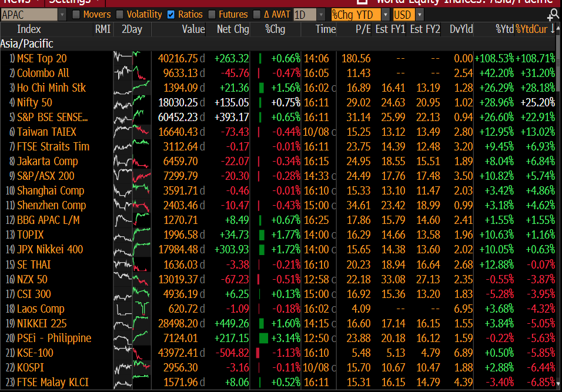This screenshot has height=392, width=562.
Task: Click MSE Top 20 P/E value 180.56
Action: coord(356,58)
